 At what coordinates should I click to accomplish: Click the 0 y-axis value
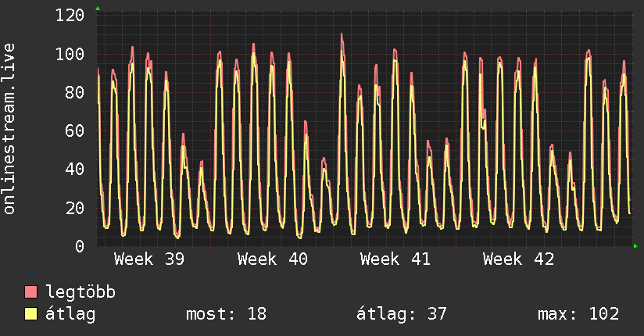coord(80,246)
